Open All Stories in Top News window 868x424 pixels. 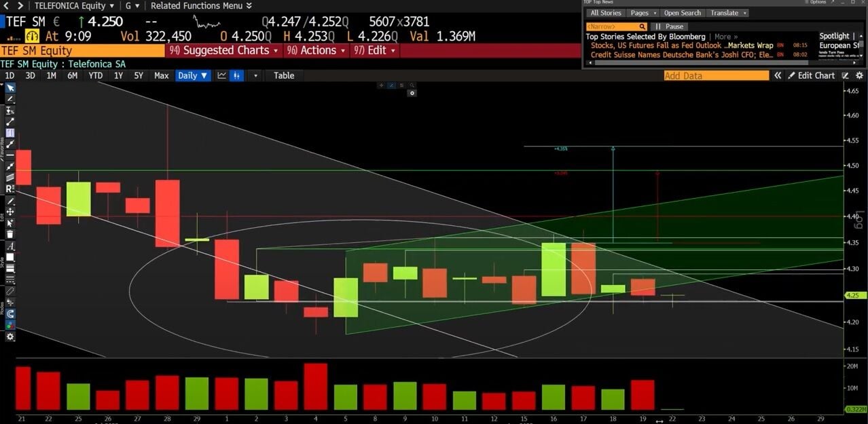point(605,13)
